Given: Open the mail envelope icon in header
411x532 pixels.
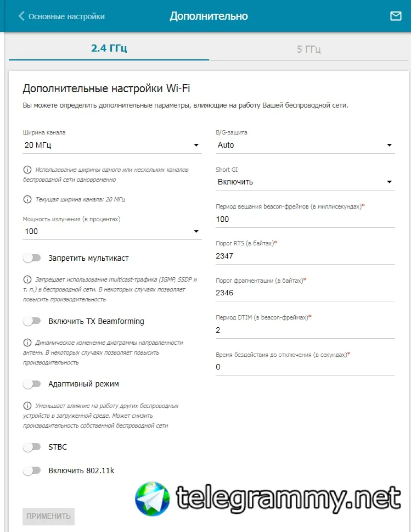Looking at the screenshot, I should pos(396,16).
